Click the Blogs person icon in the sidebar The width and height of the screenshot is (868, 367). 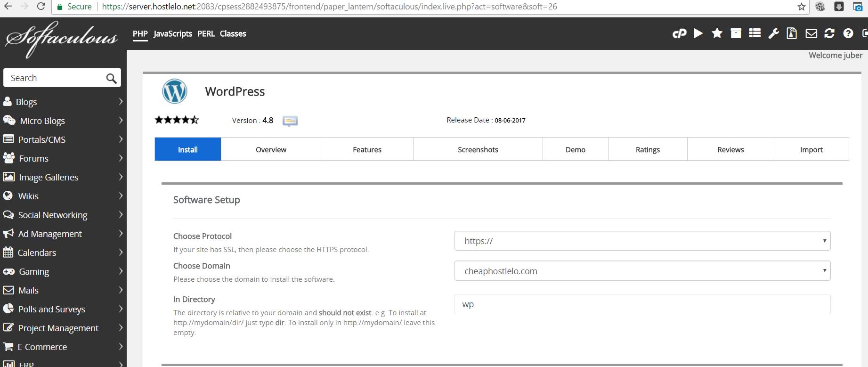coord(7,102)
